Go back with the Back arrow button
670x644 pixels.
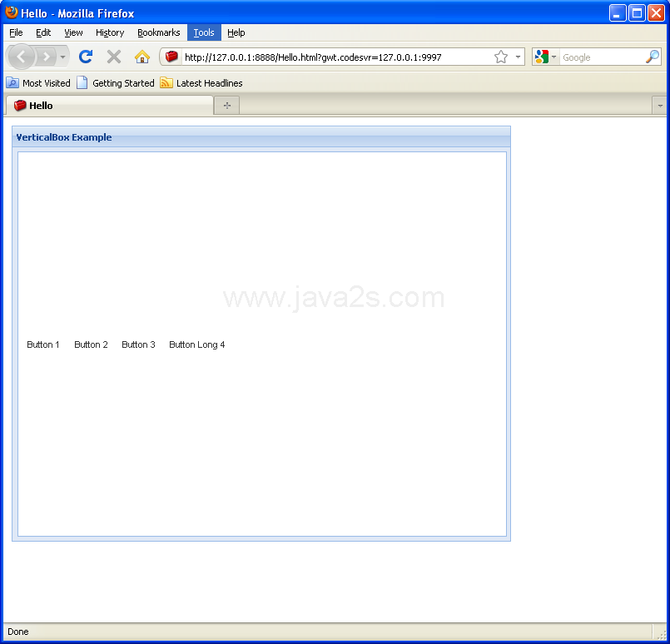(21, 57)
